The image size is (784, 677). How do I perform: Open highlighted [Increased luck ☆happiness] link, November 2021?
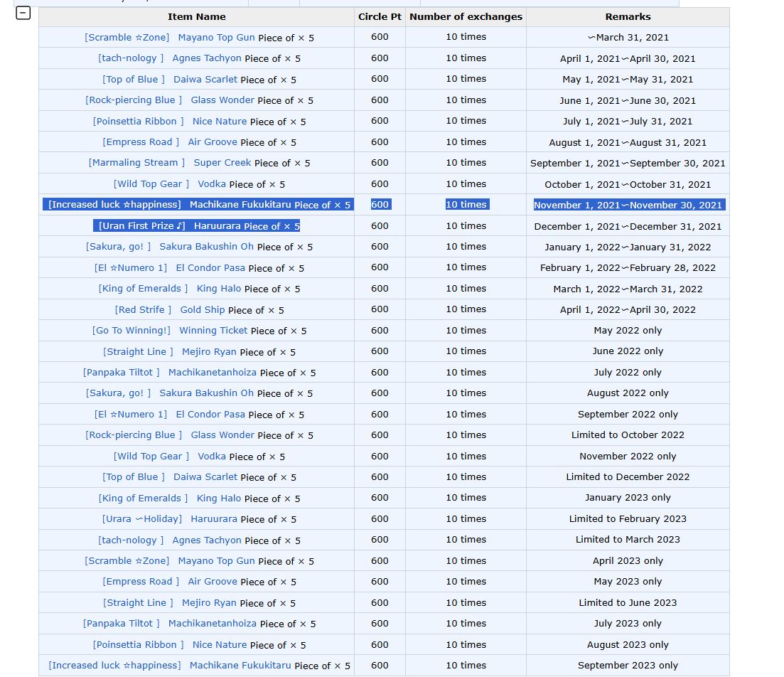click(114, 205)
